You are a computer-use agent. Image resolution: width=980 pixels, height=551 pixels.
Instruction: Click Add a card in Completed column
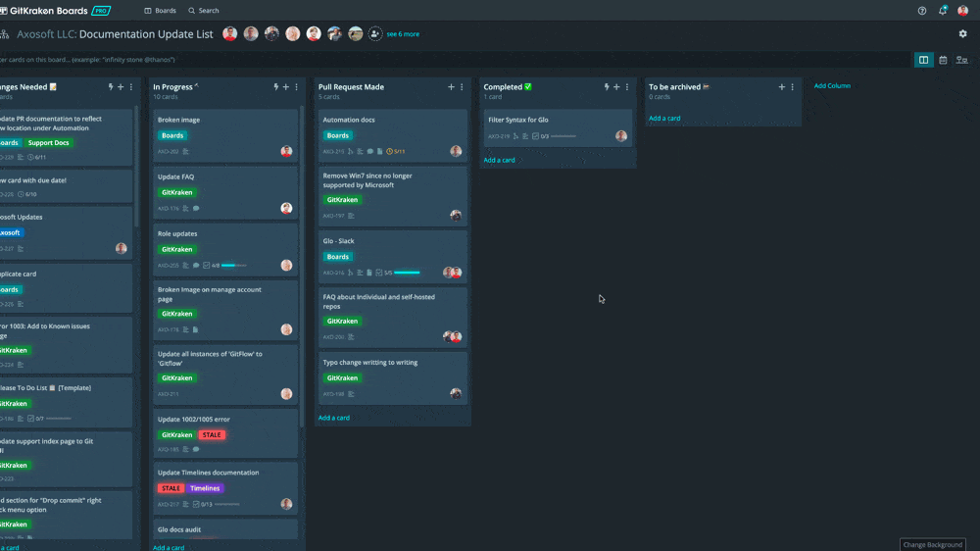pyautogui.click(x=500, y=160)
